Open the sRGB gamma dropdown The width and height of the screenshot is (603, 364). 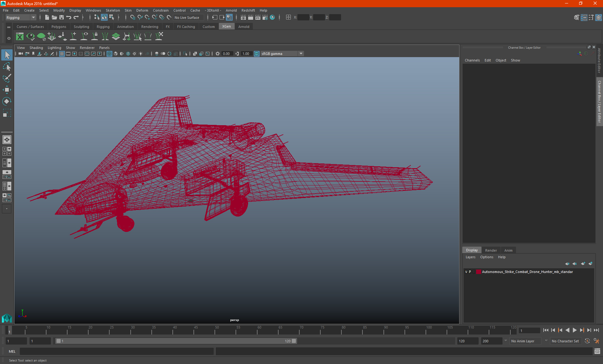click(282, 54)
